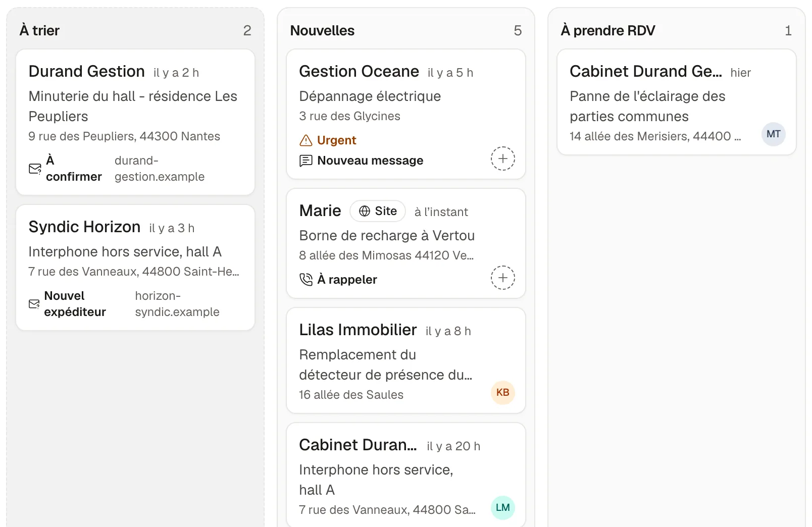Click the mail icon beside À confirmer

point(35,169)
